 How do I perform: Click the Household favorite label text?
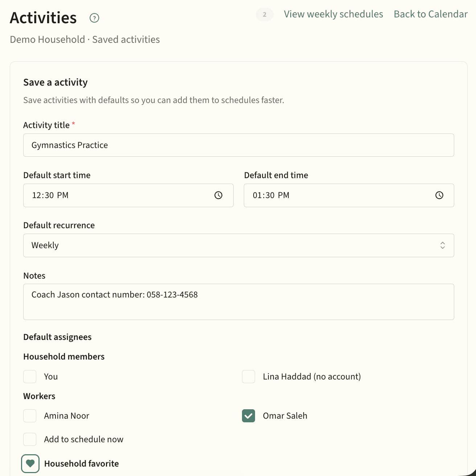[81, 464]
